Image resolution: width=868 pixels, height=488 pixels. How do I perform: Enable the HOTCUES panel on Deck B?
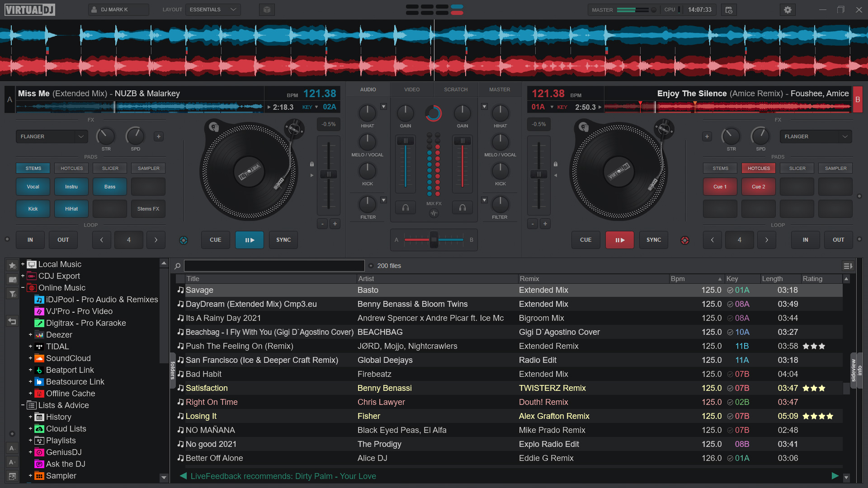tap(758, 168)
